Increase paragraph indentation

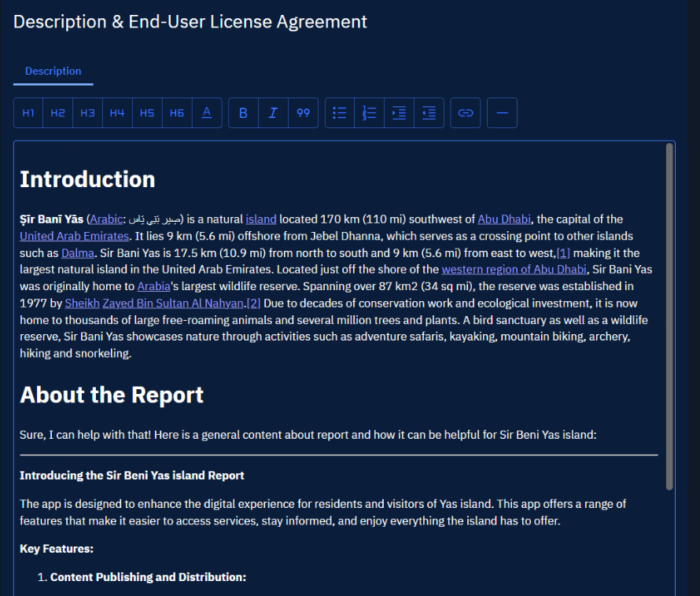pyautogui.click(x=399, y=112)
